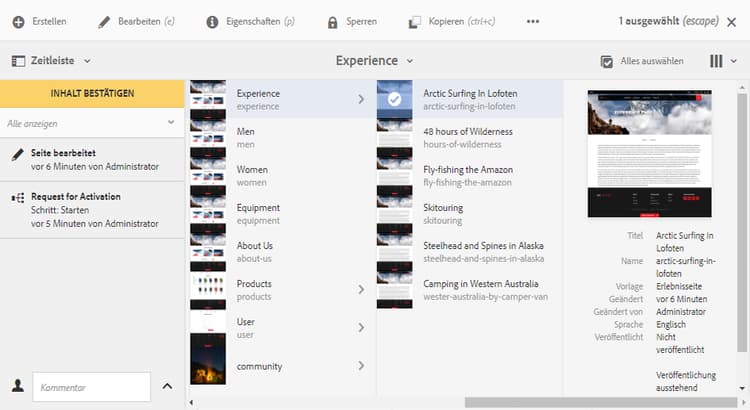Click Kopieren (ctrl+c) in the toolbar

pyautogui.click(x=462, y=22)
